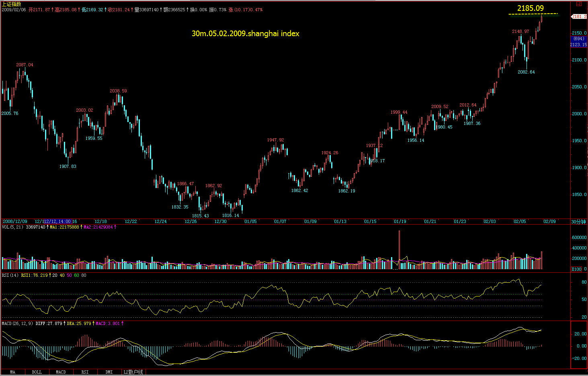588x376 pixels.
Task: Click the 上证指数 title label
Action: tap(12, 4)
